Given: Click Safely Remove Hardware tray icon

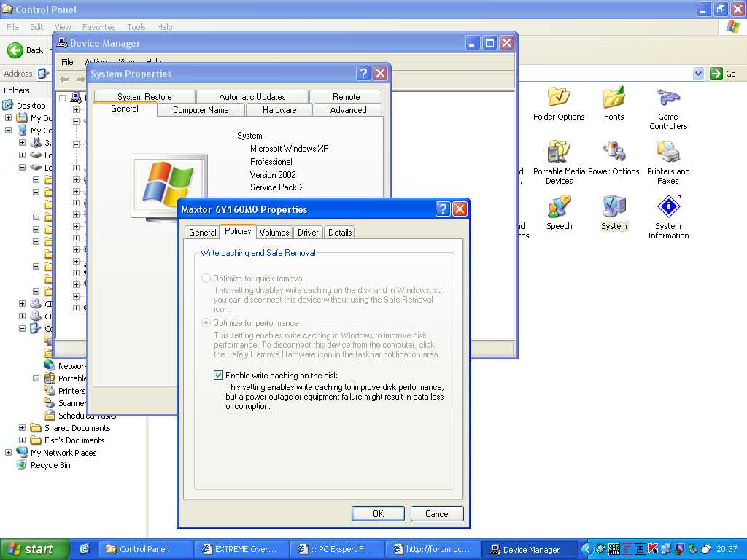Looking at the screenshot, I should (x=693, y=549).
